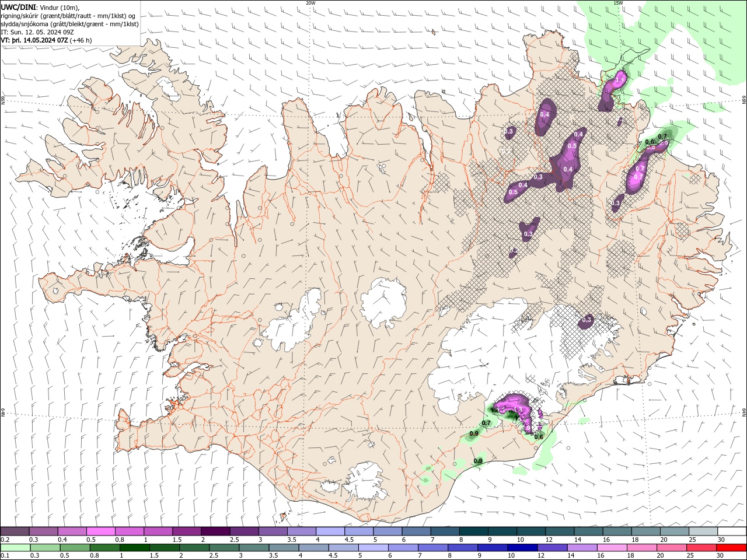The width and height of the screenshot is (747, 560).
Task: Click the Hofsjökull glacier white area in central Iceland
Action: (x=383, y=302)
